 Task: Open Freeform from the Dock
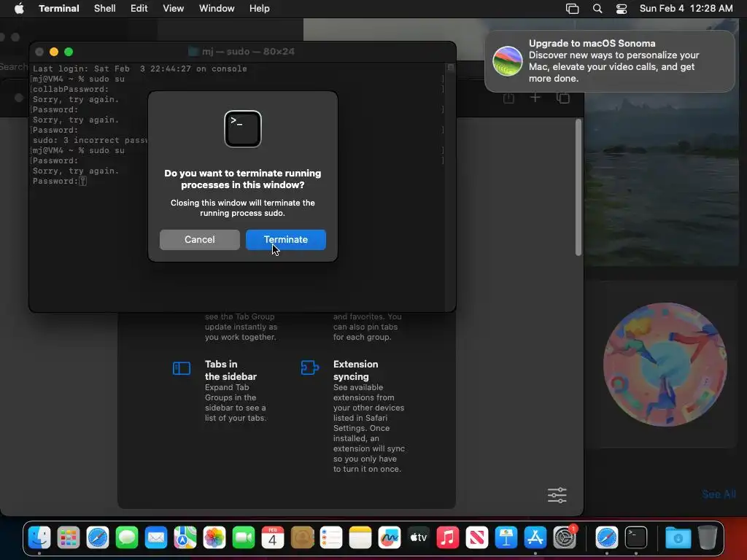point(390,538)
